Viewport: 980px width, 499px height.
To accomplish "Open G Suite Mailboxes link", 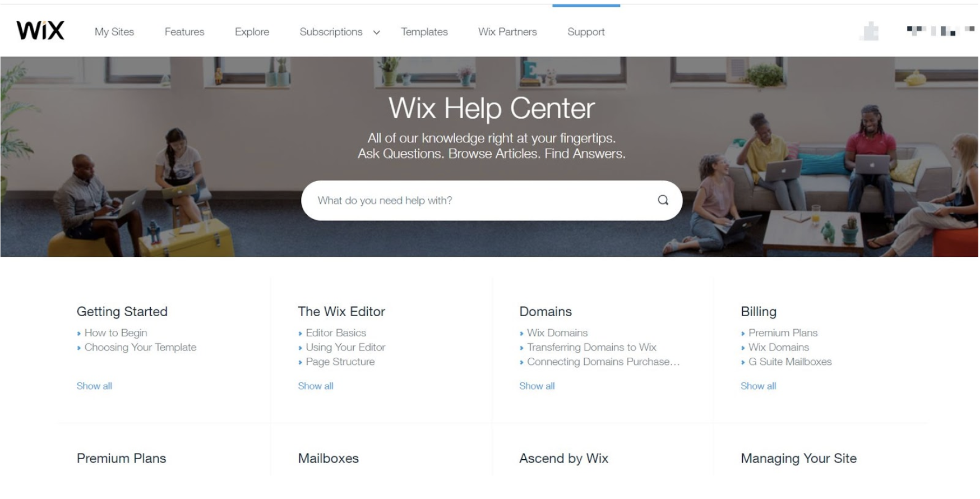I will 790,362.
